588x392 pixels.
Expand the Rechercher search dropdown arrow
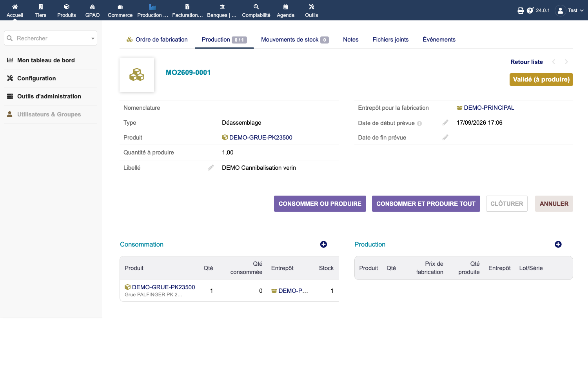pos(93,38)
